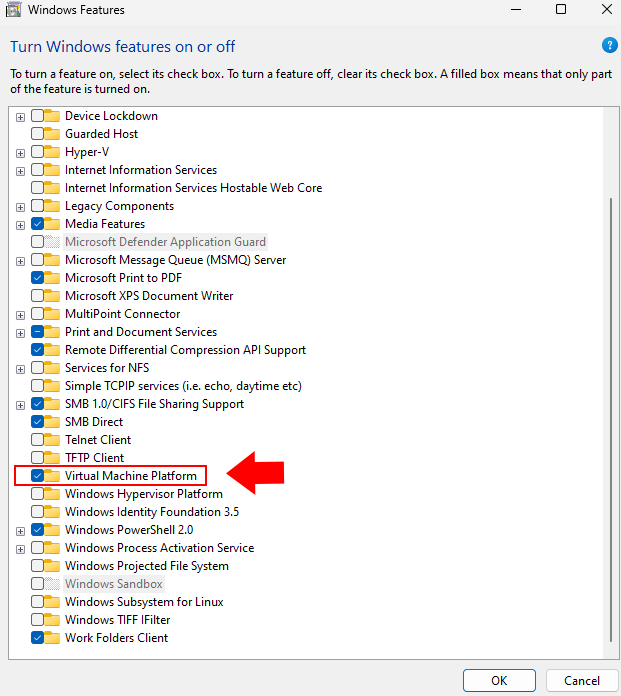Expand the MultiPoint Connector node
This screenshot has height=696, width=621.
point(20,315)
